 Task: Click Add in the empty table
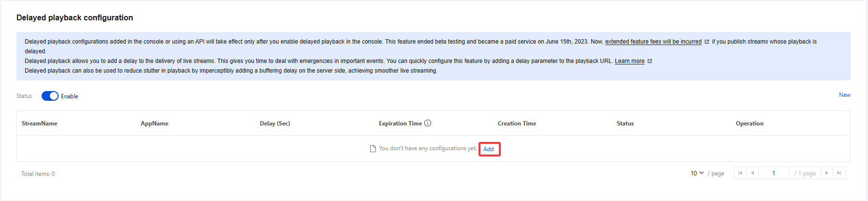click(489, 149)
